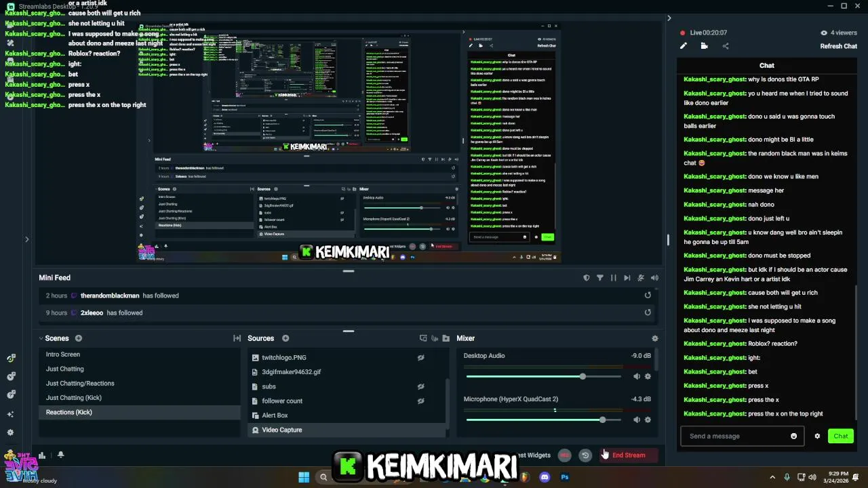This screenshot has width=868, height=488.
Task: Skip the current alert in Mini Feed
Action: point(627,278)
